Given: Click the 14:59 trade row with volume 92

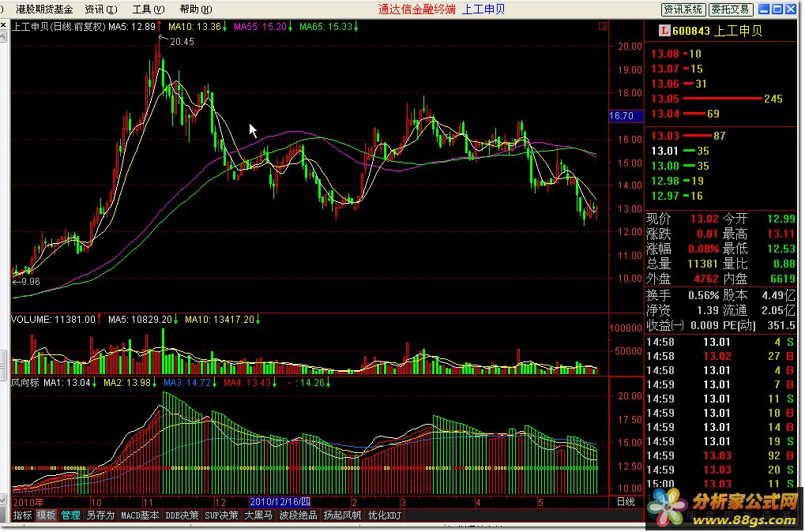Looking at the screenshot, I should coord(721,455).
